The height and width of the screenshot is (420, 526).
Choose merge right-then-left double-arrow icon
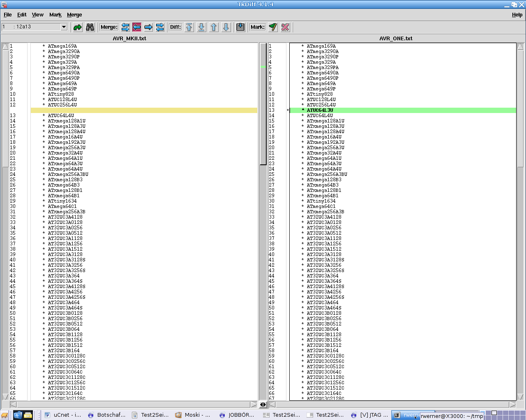pyautogui.click(x=160, y=27)
